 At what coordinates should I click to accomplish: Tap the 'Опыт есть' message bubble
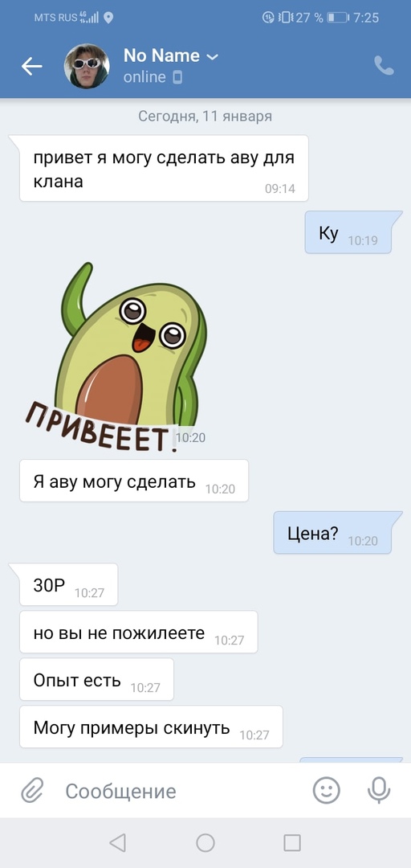[x=97, y=679]
